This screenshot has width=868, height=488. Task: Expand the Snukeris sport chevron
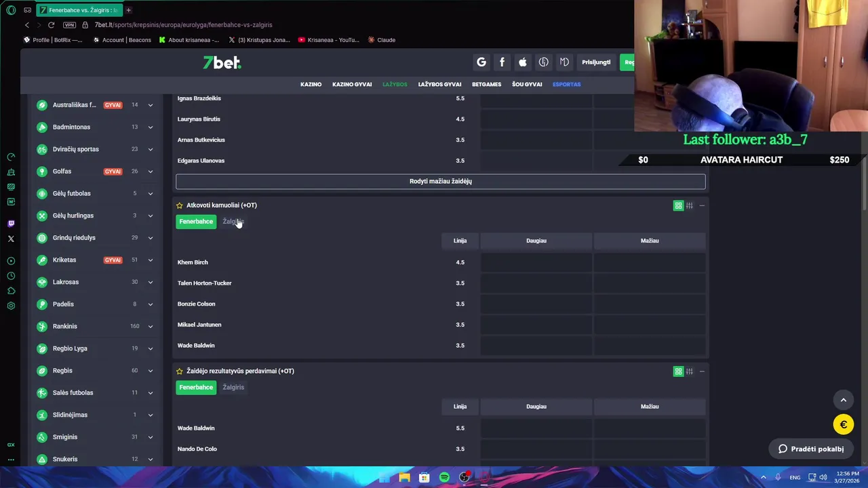pos(151,460)
